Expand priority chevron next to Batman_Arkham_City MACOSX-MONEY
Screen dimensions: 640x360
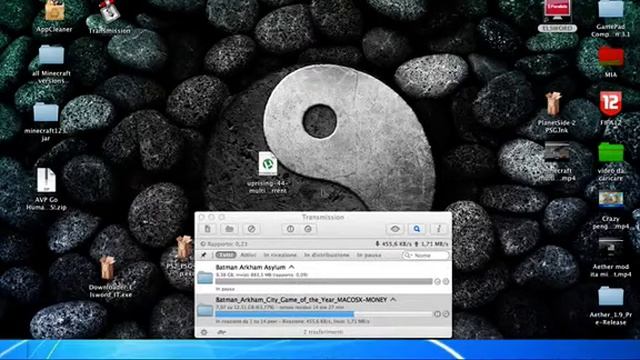[393, 299]
